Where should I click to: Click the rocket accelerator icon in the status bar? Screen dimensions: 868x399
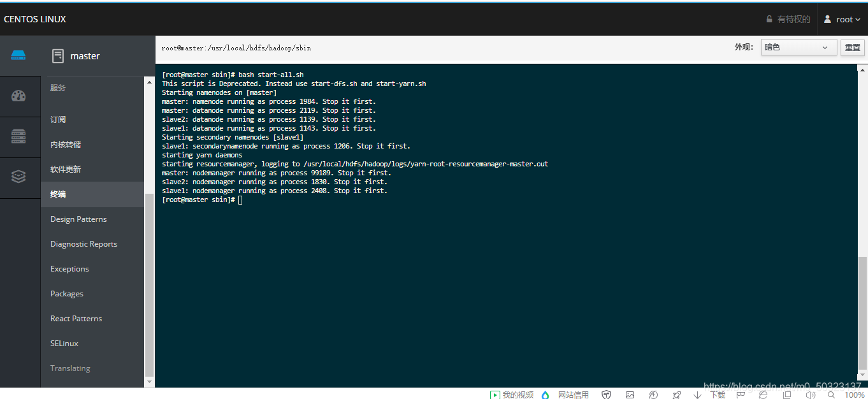pos(676,395)
